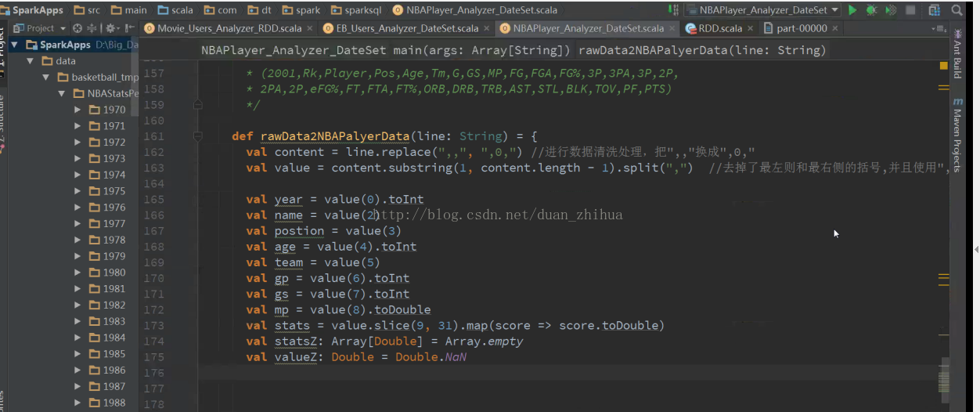
Task: Select the 1976 folder in tree
Action: click(x=107, y=208)
